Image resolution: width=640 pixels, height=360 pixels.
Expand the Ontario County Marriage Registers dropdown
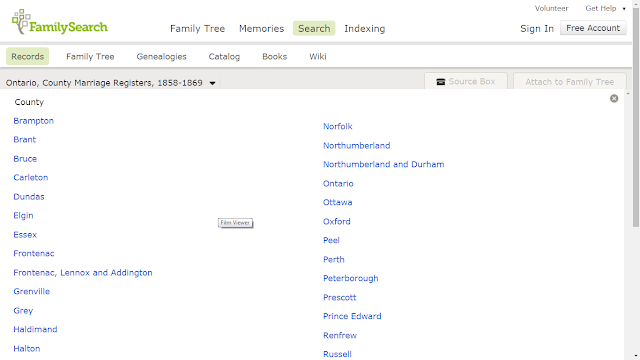pos(212,83)
